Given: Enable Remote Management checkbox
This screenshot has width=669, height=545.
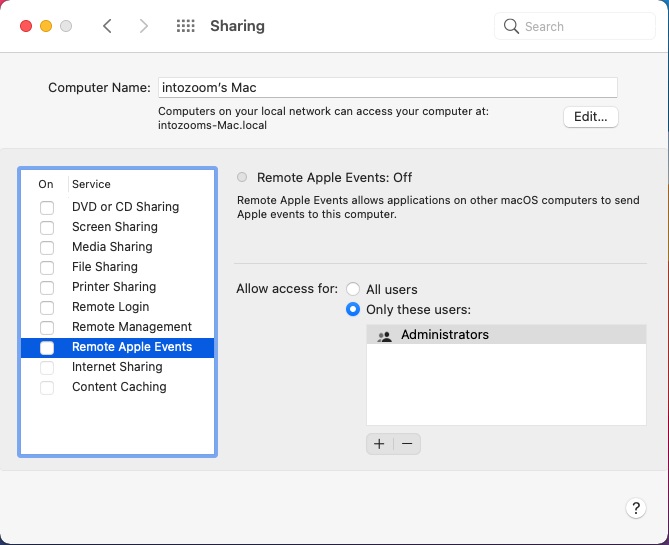Looking at the screenshot, I should [x=47, y=328].
